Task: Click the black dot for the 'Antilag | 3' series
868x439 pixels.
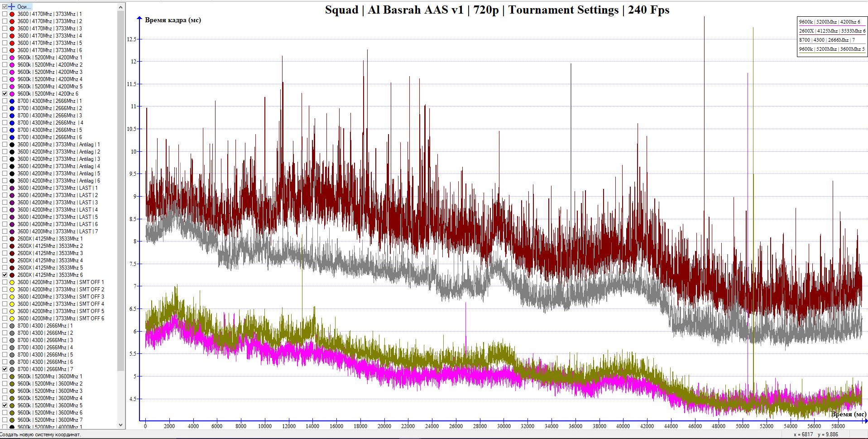Action: [12, 159]
